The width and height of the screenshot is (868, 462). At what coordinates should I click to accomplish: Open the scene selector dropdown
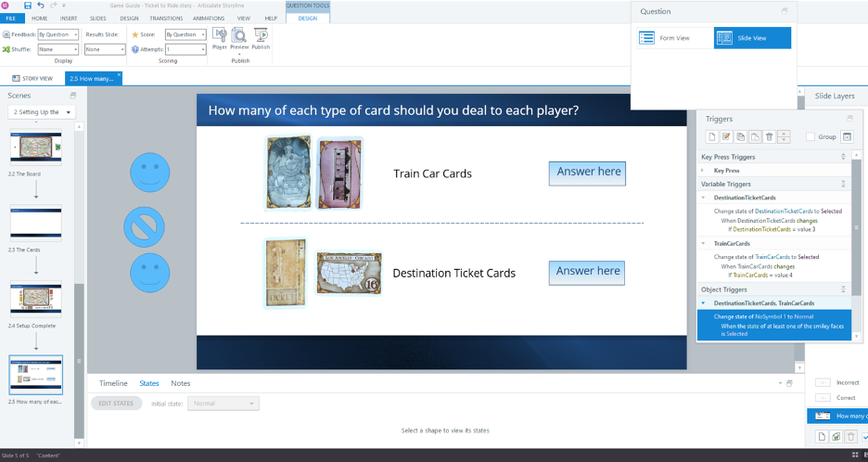[42, 112]
